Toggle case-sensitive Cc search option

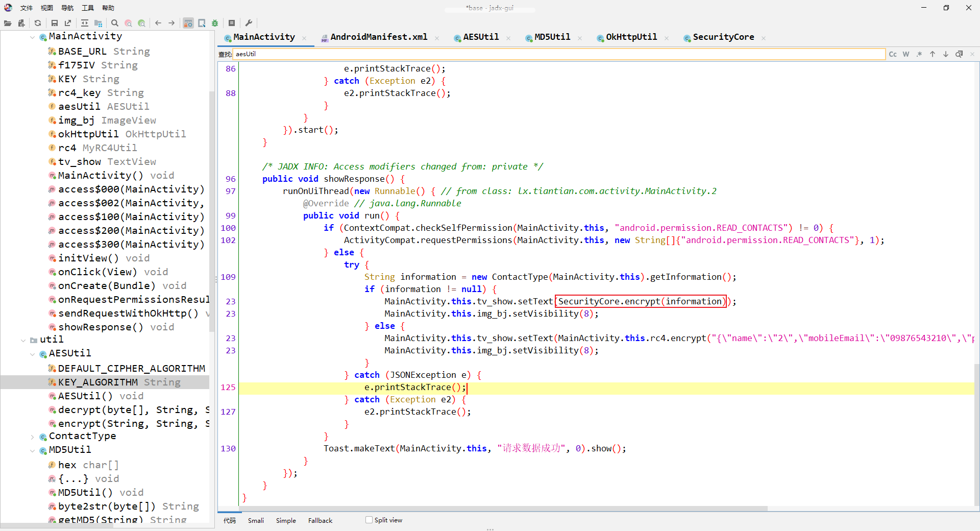[x=892, y=54]
